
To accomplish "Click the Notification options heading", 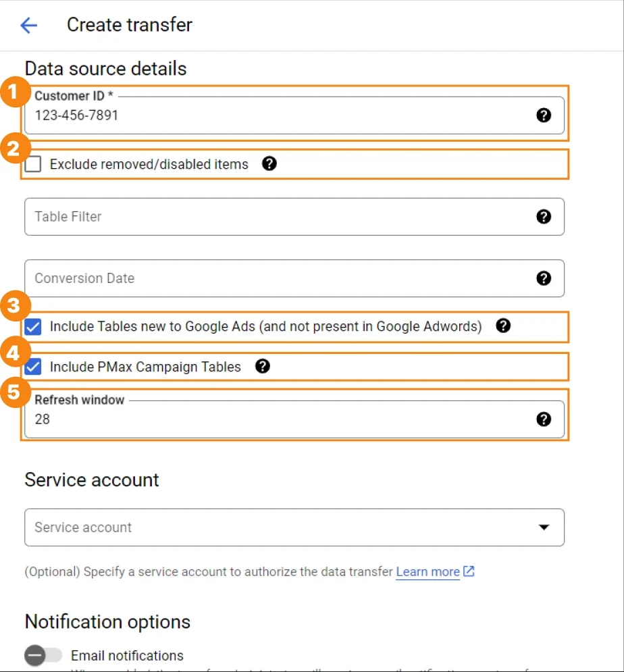I will (107, 622).
